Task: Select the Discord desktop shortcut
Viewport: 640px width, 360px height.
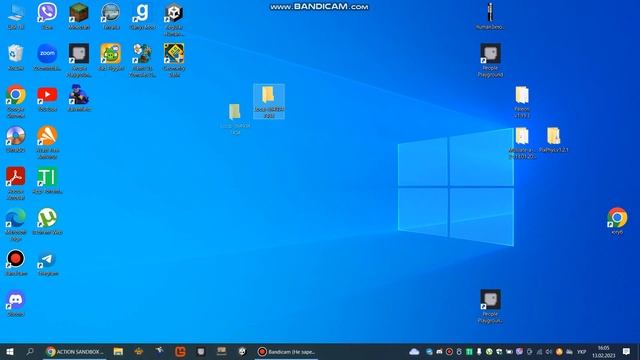Action: (16, 303)
